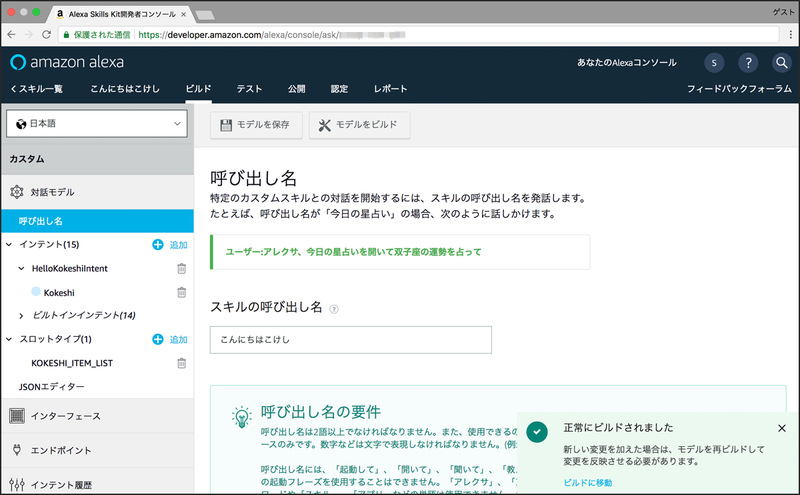Click the スキルの呼び出し名 text field
800x495 pixels.
351,340
